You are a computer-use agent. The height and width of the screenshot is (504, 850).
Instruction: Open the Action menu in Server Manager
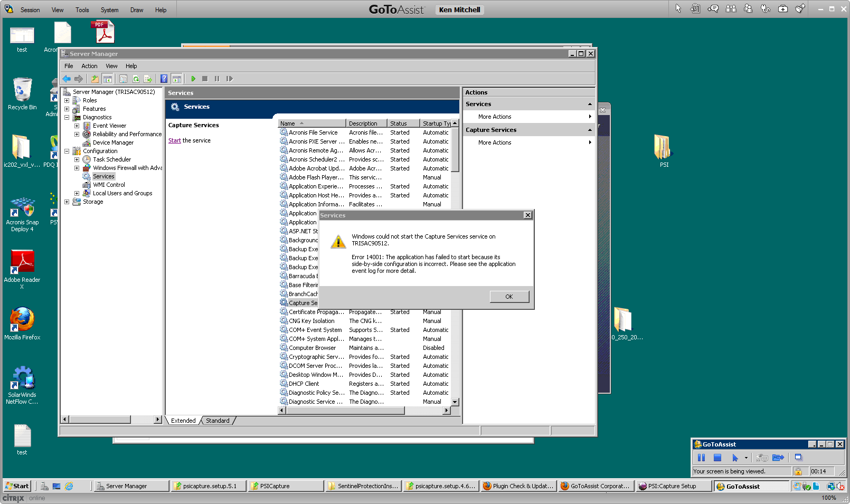pos(89,66)
